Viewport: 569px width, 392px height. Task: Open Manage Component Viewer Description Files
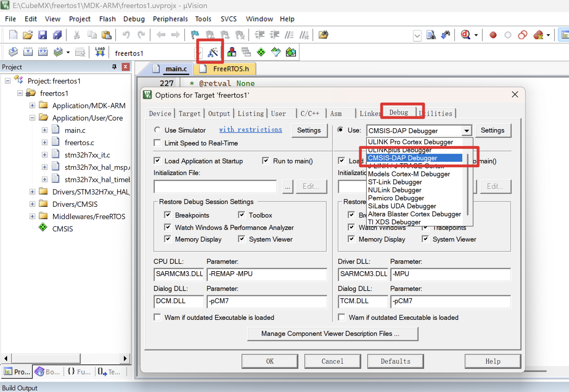[x=332, y=334]
